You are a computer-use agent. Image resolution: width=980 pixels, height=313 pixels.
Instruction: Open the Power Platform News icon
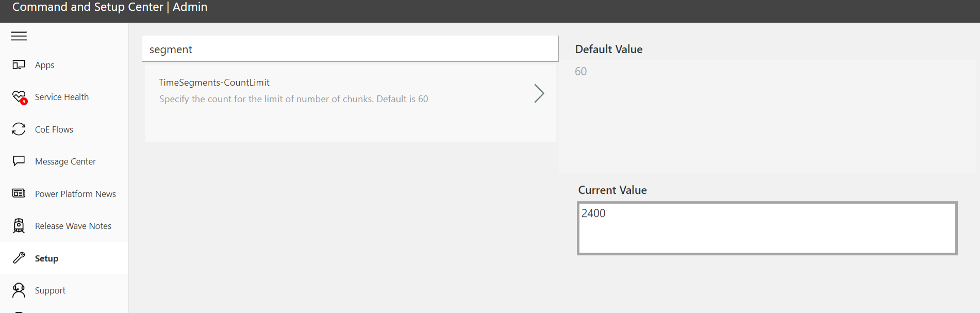click(x=19, y=193)
